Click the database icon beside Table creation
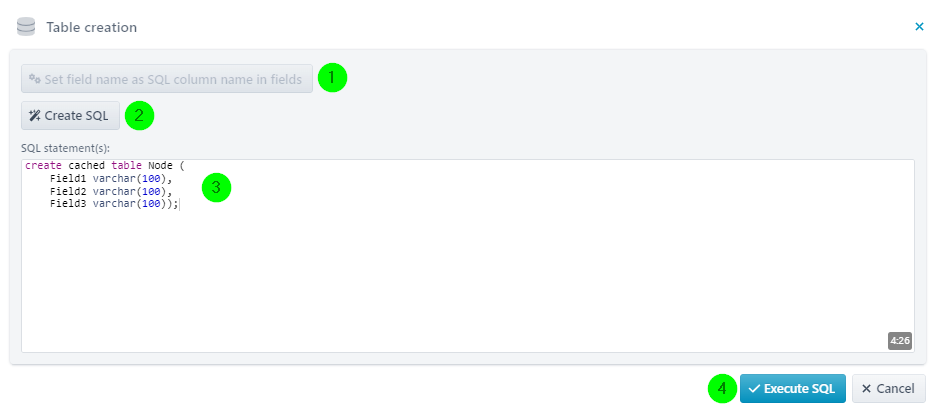Image resolution: width=937 pixels, height=418 pixels. point(26,27)
